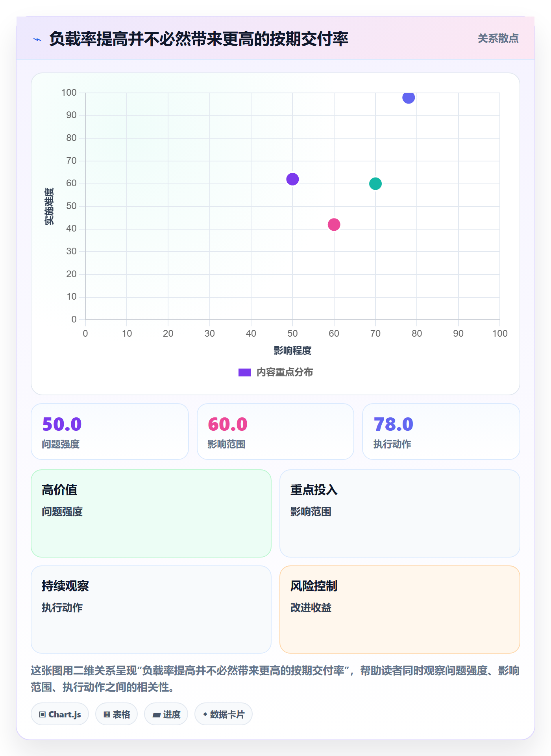
Task: Select the 持续观察 quadrant card
Action: point(151,610)
